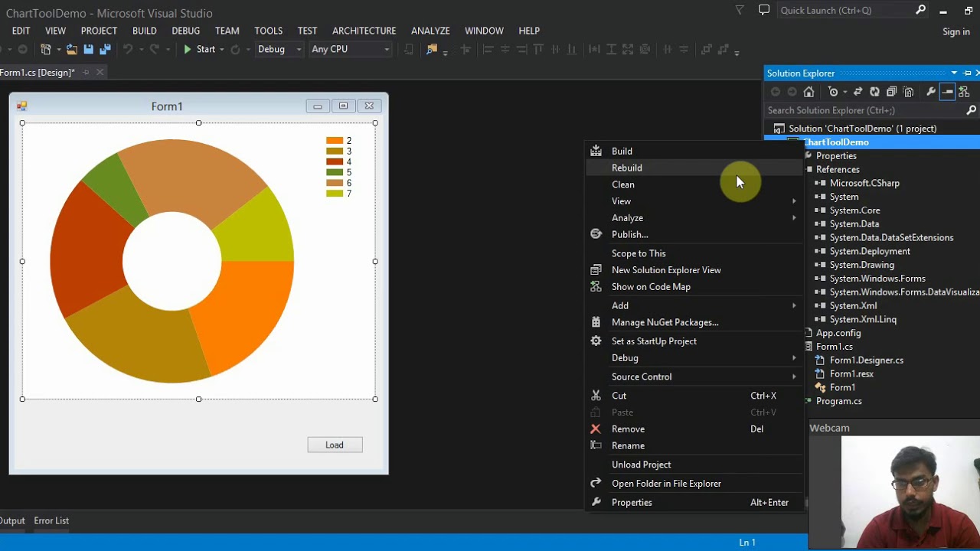The height and width of the screenshot is (551, 980).
Task: Click the Collapse All icon in Solution Explorer
Action: pyautogui.click(x=891, y=92)
